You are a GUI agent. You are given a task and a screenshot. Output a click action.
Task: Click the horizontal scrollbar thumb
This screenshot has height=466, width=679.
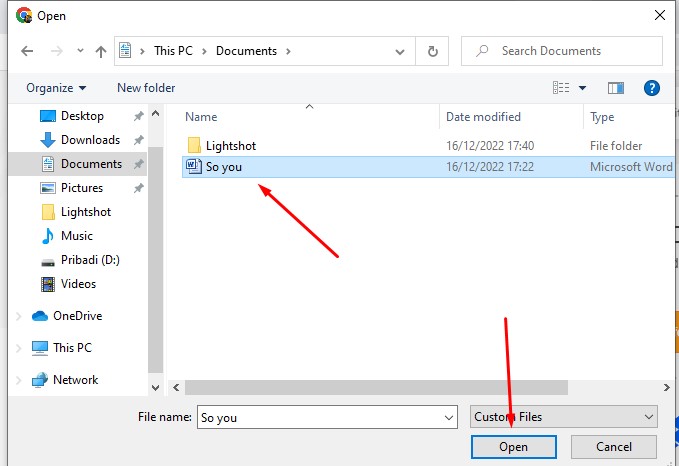coord(376,388)
